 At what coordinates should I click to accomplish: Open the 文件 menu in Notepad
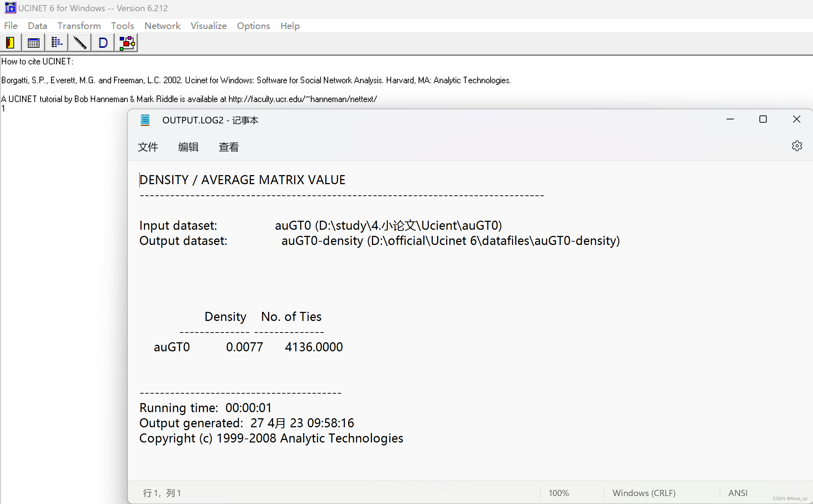click(148, 147)
